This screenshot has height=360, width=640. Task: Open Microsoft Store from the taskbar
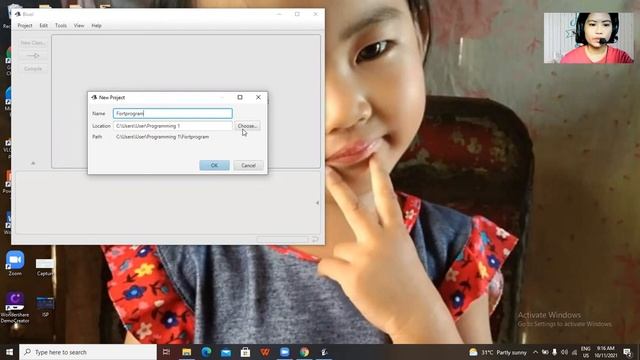tap(245, 352)
